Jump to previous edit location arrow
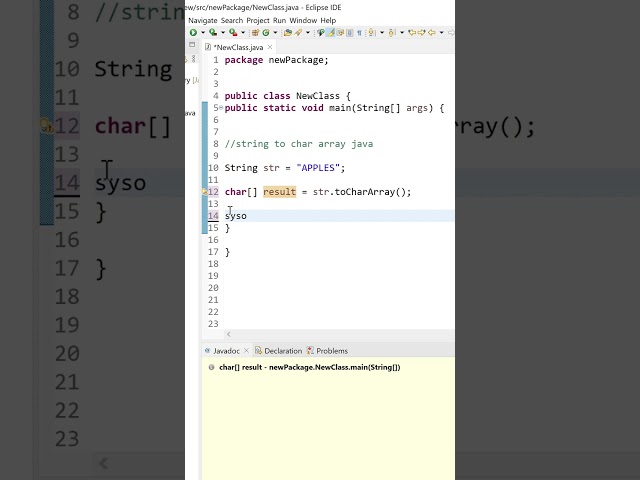The width and height of the screenshot is (640, 480). click(x=412, y=32)
